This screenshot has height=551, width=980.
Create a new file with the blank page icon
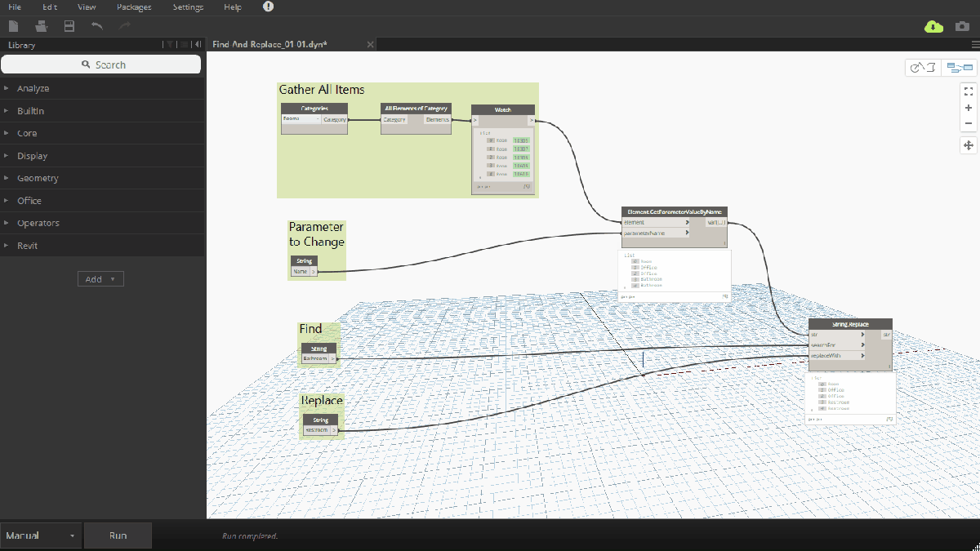[13, 25]
